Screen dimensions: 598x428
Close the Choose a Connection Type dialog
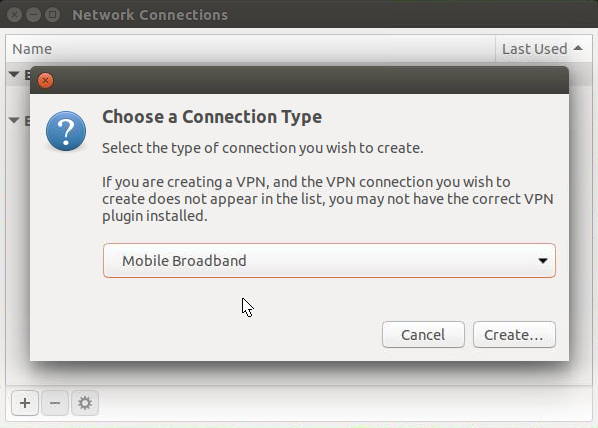[45, 80]
